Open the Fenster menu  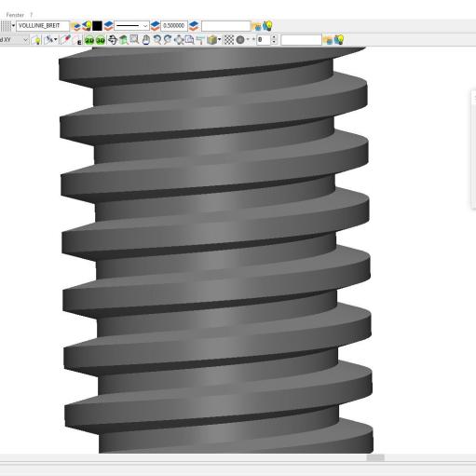15,15
